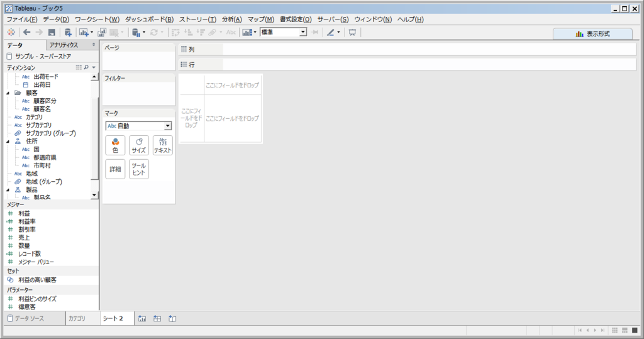644x339 pixels.
Task: Open the ファイル(F) menu
Action: pos(22,19)
